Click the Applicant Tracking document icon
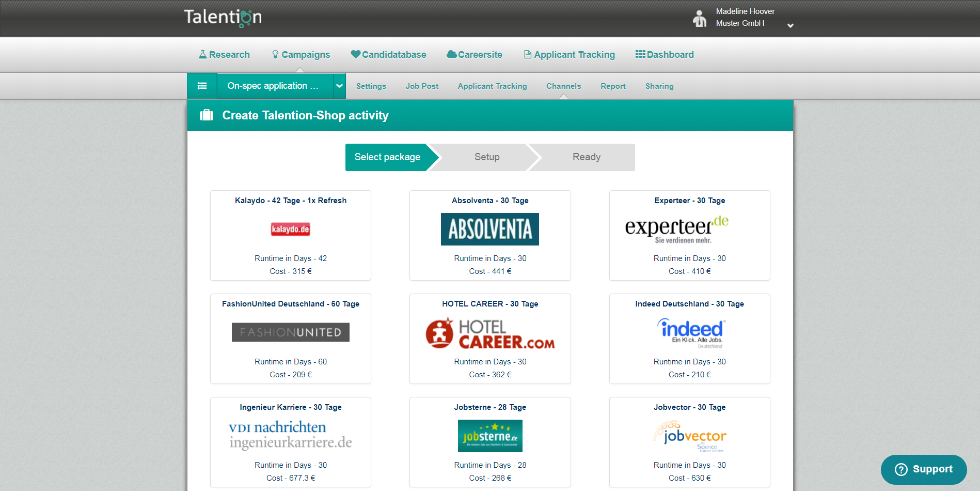 [527, 54]
